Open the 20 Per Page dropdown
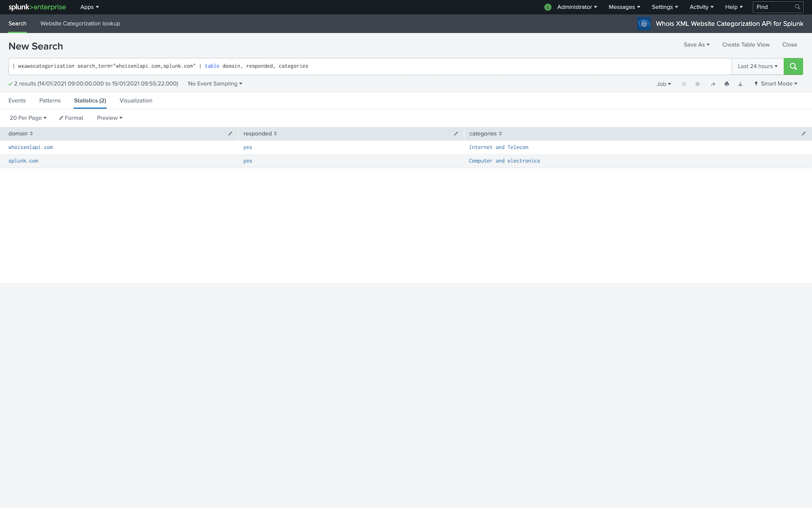Image resolution: width=812 pixels, height=508 pixels. point(28,118)
